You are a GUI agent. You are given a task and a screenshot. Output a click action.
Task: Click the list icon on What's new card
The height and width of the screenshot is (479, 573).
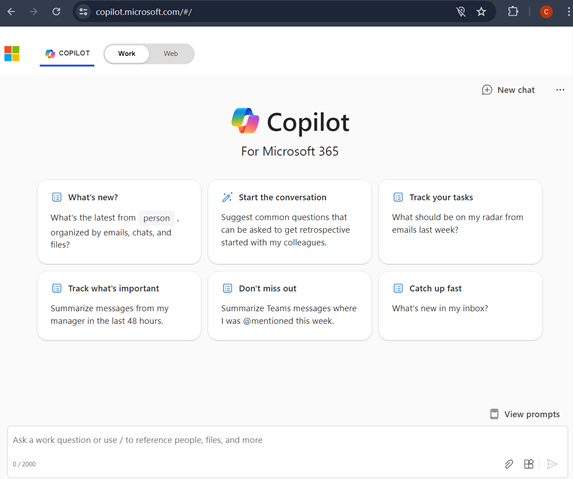pyautogui.click(x=57, y=197)
